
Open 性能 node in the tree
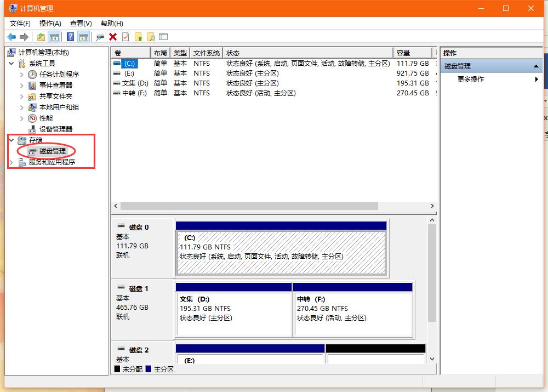46,118
